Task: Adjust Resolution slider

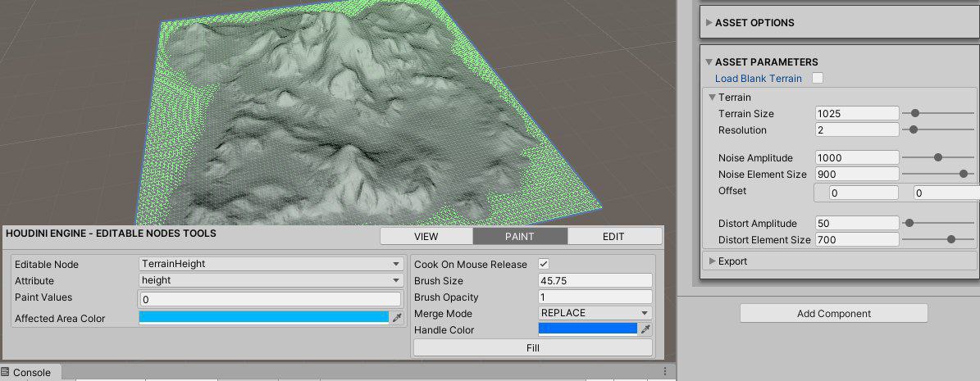Action: 937,130
